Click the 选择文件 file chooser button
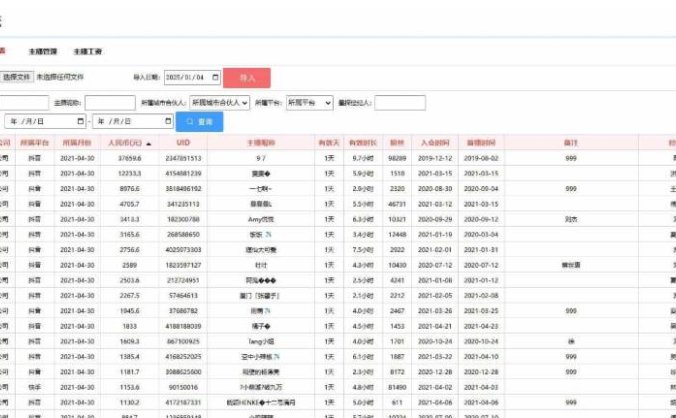Viewport: 676px width, 418px height. click(x=16, y=77)
